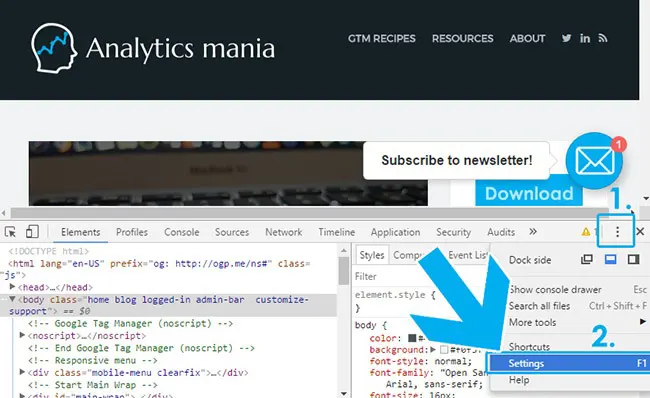The height and width of the screenshot is (398, 650).
Task: Click the background property light swatch
Action: (444, 349)
